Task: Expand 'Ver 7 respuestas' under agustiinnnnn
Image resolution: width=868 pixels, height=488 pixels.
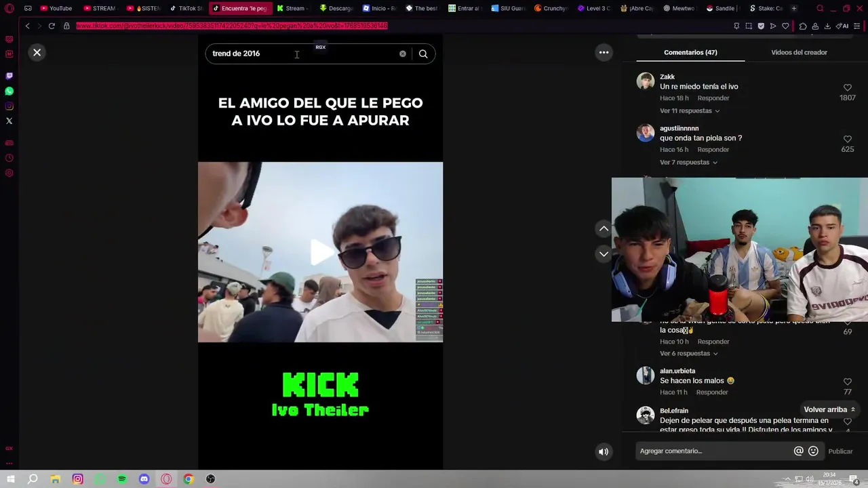Action: point(688,162)
